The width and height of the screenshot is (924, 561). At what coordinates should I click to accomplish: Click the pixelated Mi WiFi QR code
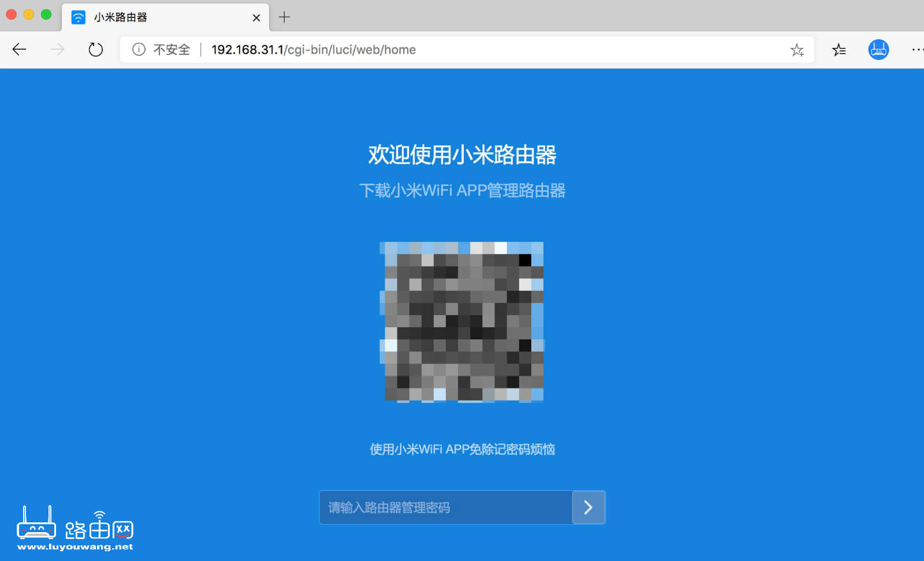point(461,321)
